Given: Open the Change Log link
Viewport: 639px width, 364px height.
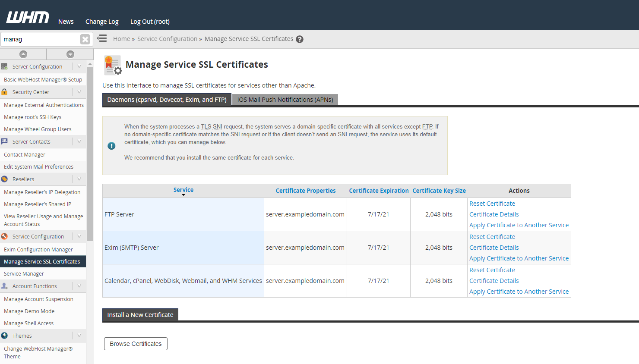Looking at the screenshot, I should pyautogui.click(x=102, y=22).
